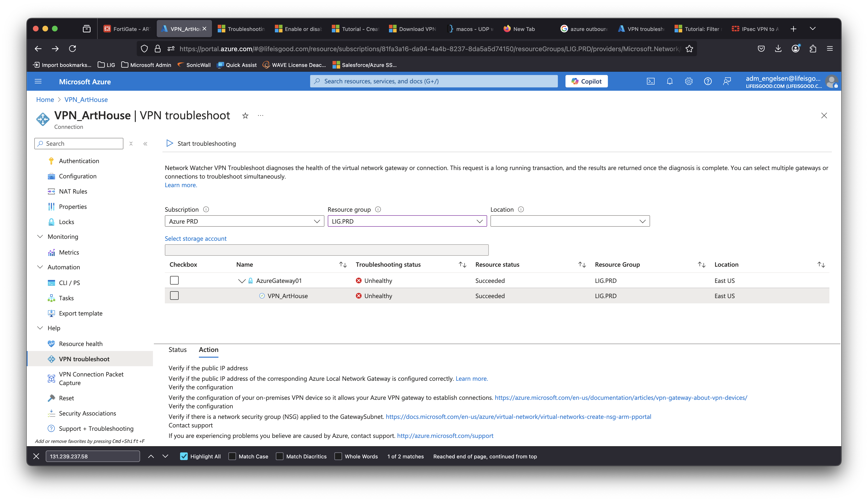Open Azure notifications bell
The height and width of the screenshot is (501, 868).
[669, 81]
